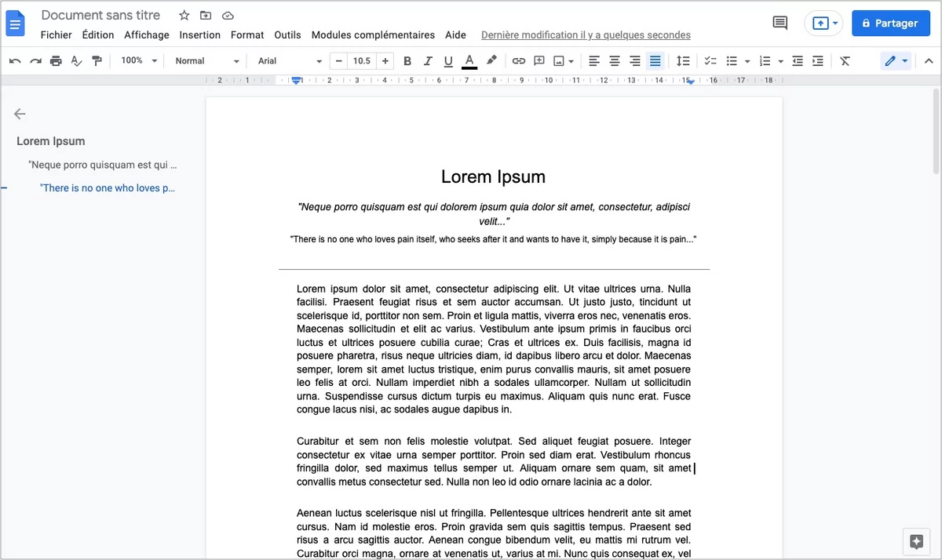Add a comment from toolbar icon

point(539,60)
